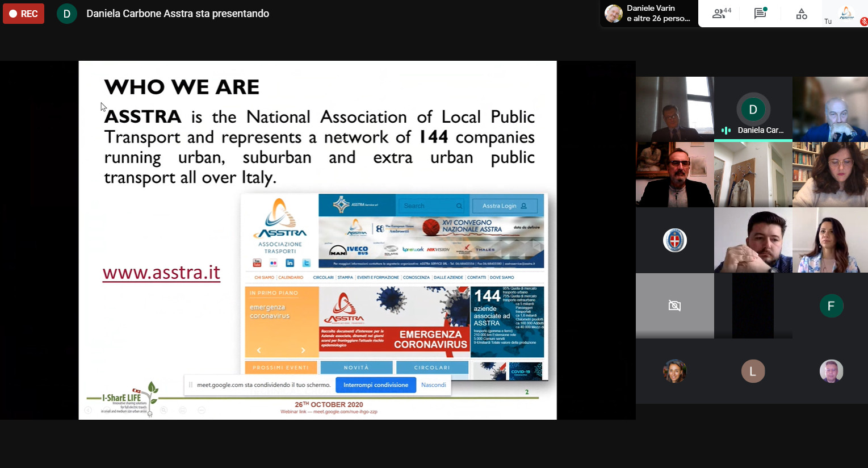Click the red REC recording indicator
Image resolution: width=868 pixels, height=468 pixels.
(x=23, y=14)
